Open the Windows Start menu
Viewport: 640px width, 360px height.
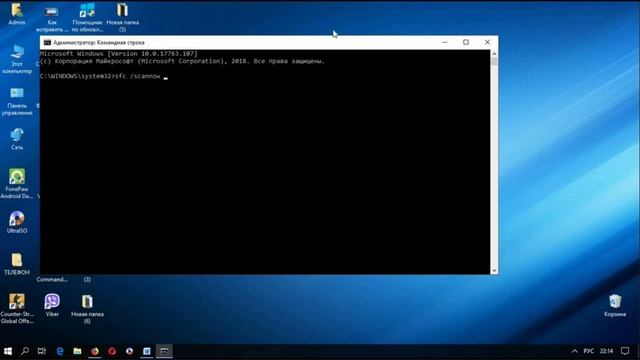pos(8,351)
